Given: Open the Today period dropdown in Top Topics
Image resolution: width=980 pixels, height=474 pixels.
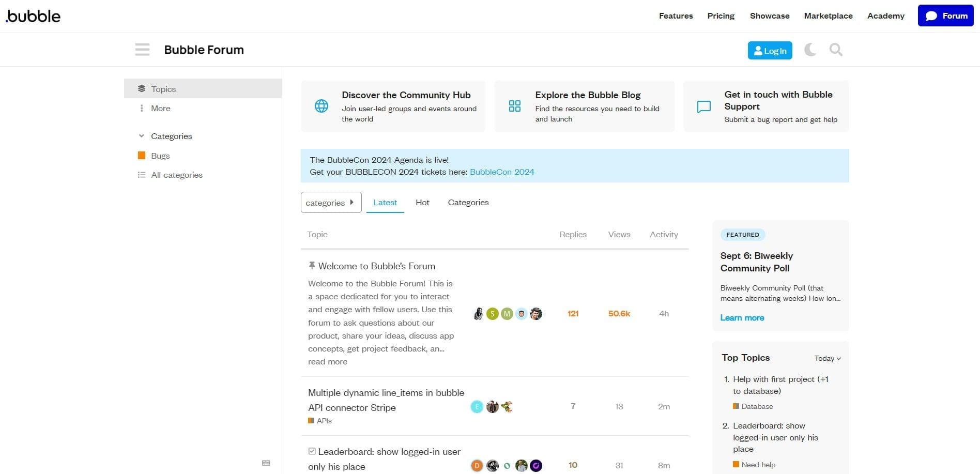Looking at the screenshot, I should (828, 358).
